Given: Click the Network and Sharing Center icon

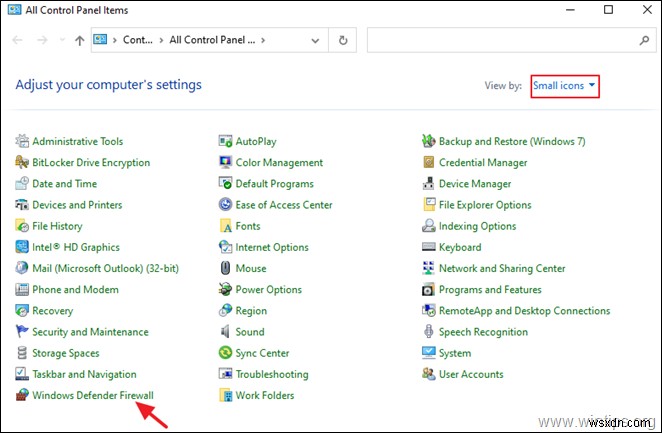Looking at the screenshot, I should tap(429, 268).
